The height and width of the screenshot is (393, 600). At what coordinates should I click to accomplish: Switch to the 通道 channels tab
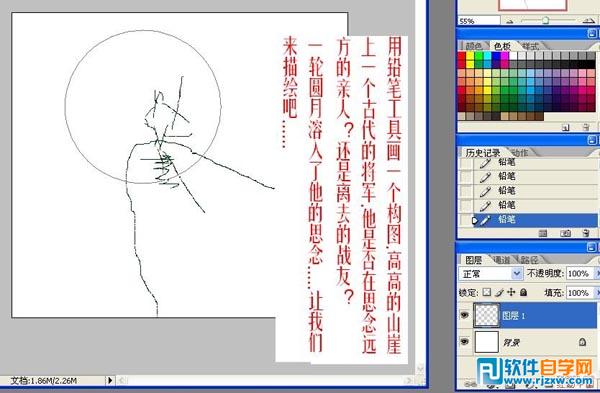point(502,260)
